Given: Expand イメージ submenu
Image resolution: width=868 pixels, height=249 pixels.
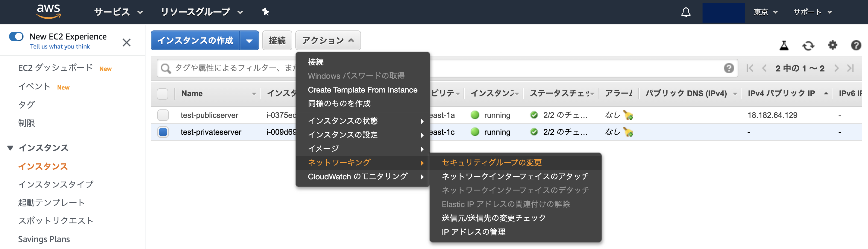Looking at the screenshot, I should pyautogui.click(x=362, y=149).
